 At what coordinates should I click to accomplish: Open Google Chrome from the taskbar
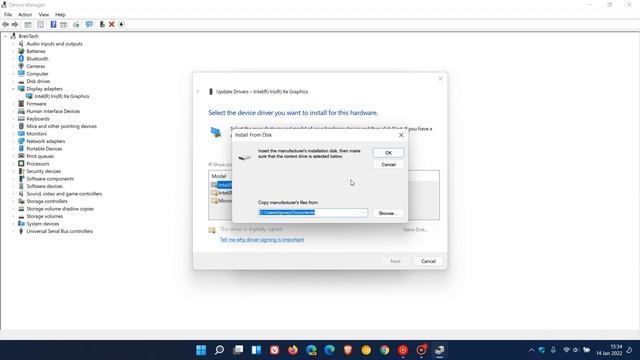(x=384, y=350)
